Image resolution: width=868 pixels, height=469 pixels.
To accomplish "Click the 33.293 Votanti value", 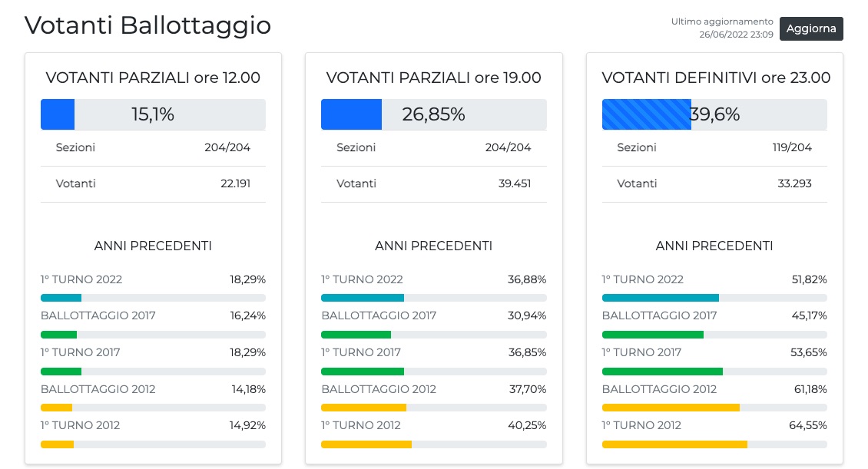I will click(x=796, y=183).
